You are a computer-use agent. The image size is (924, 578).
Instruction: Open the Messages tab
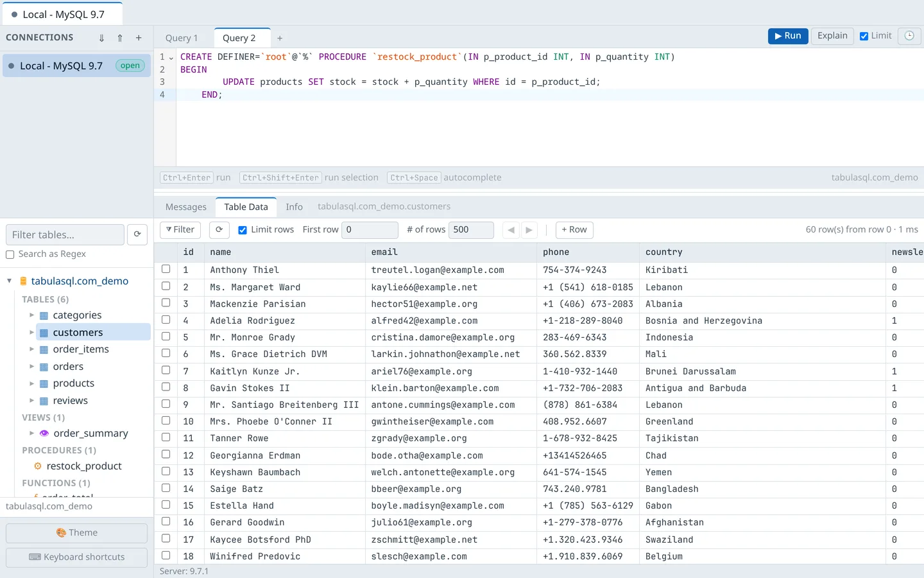click(186, 207)
